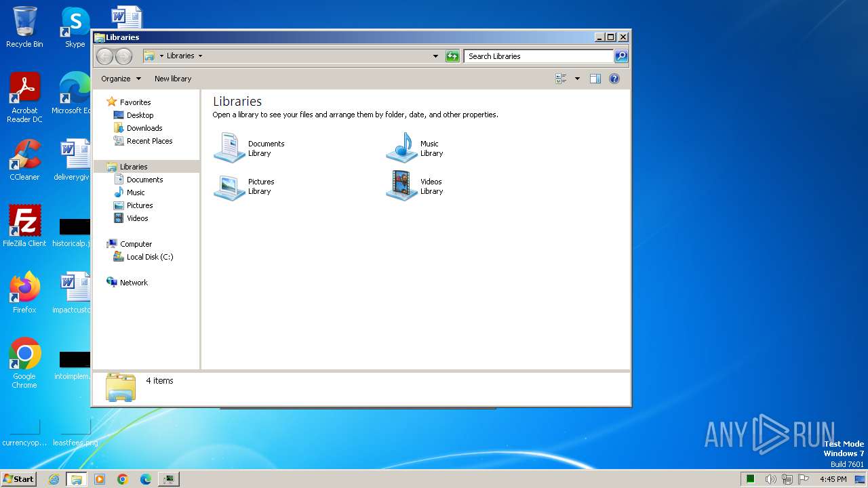Click the Skype desktop shortcut
868x488 pixels.
(75, 27)
